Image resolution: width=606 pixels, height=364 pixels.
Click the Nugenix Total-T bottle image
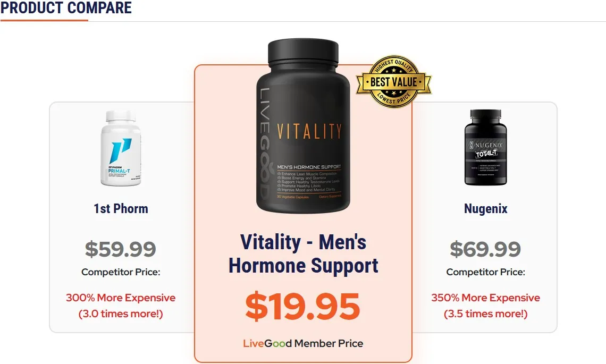[x=485, y=147]
